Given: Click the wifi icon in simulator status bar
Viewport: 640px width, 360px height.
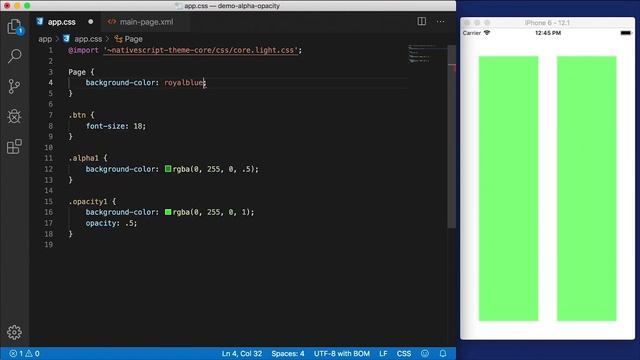Looking at the screenshot, I should point(487,33).
